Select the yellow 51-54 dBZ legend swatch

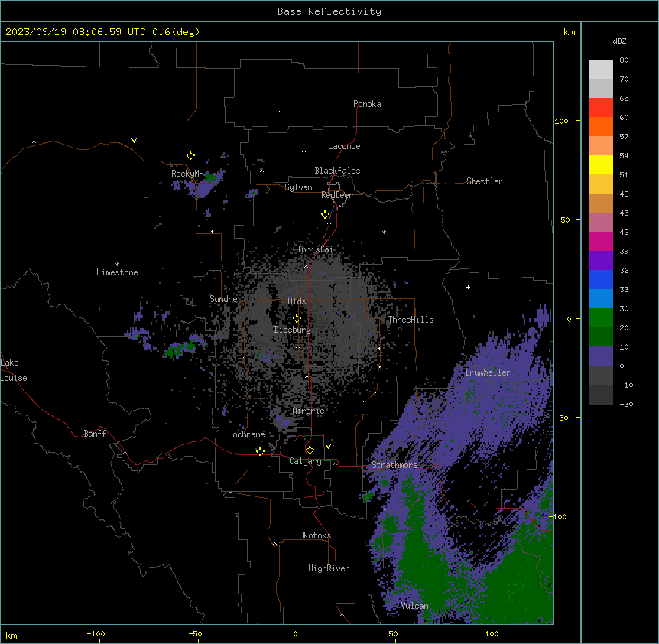point(601,164)
